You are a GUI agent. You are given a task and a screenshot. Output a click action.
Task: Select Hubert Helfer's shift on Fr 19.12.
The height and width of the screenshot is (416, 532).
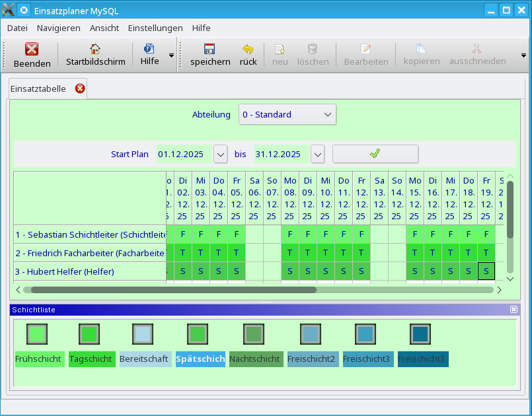pyautogui.click(x=486, y=271)
